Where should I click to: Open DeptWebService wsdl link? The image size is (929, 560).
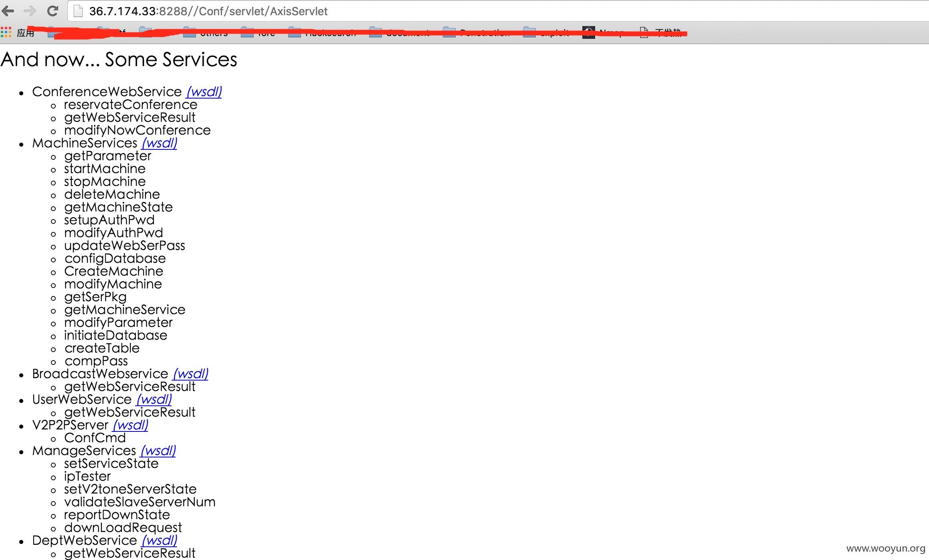(159, 540)
